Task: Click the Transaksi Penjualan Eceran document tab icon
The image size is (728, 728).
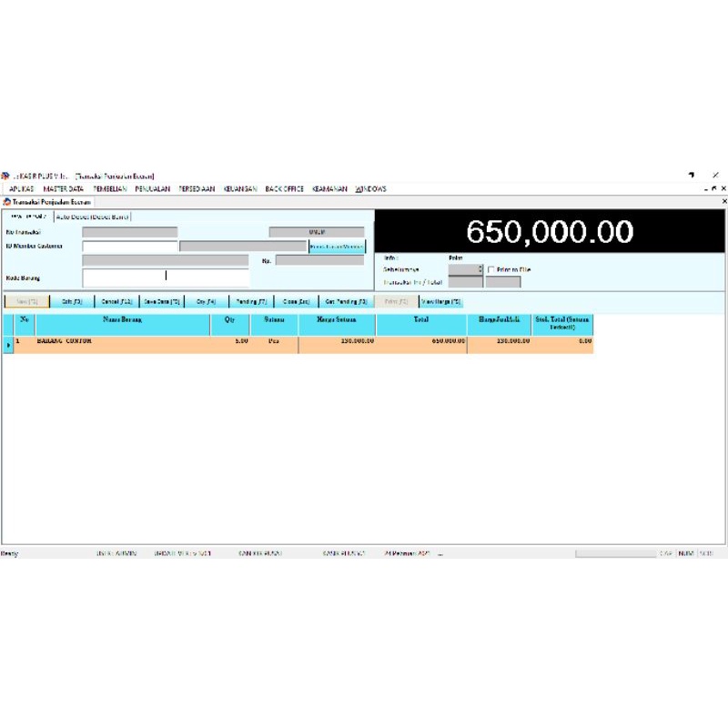Action: click(x=7, y=201)
